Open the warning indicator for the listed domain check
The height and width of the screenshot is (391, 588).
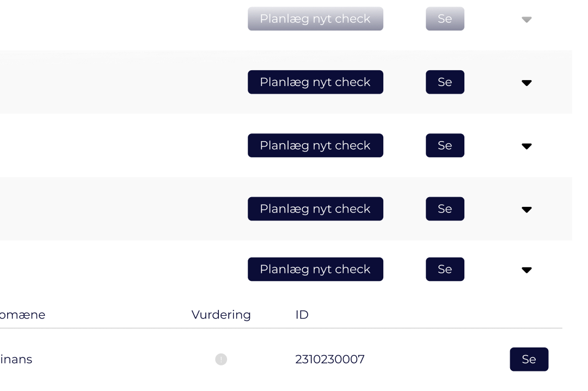point(221,359)
